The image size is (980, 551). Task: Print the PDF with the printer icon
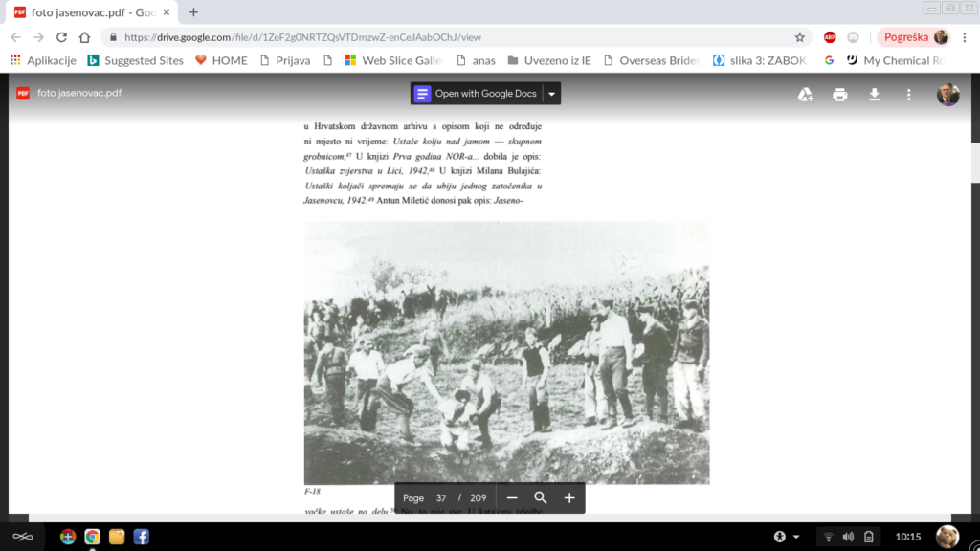coord(840,94)
